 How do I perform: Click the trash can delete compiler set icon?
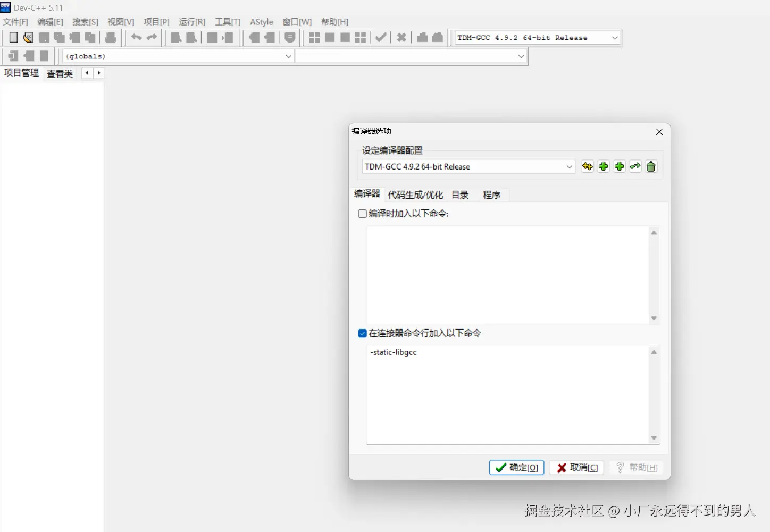tap(651, 166)
